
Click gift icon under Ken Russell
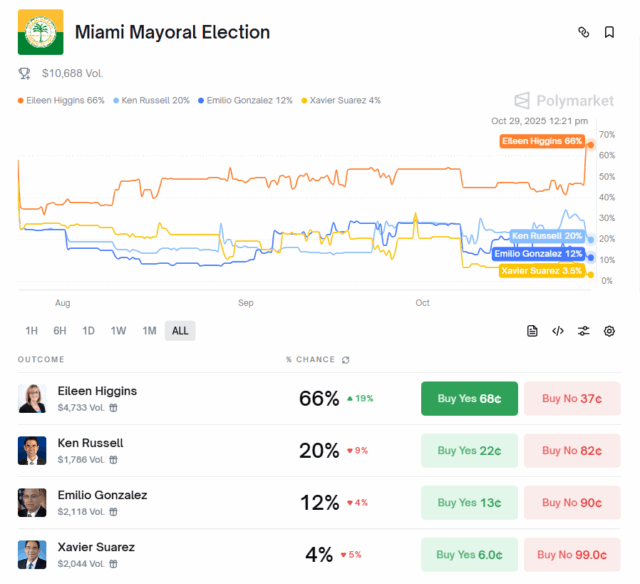(113, 459)
